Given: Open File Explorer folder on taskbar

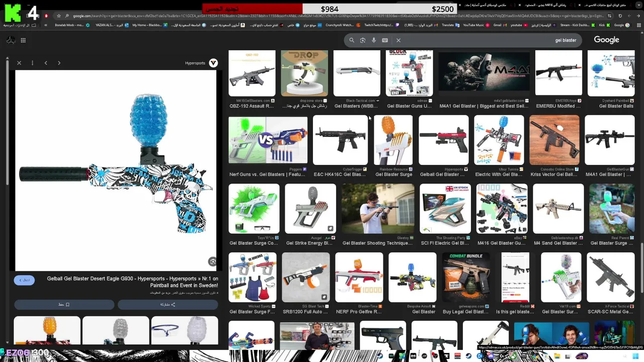Looking at the screenshot, I should [x=557, y=356].
